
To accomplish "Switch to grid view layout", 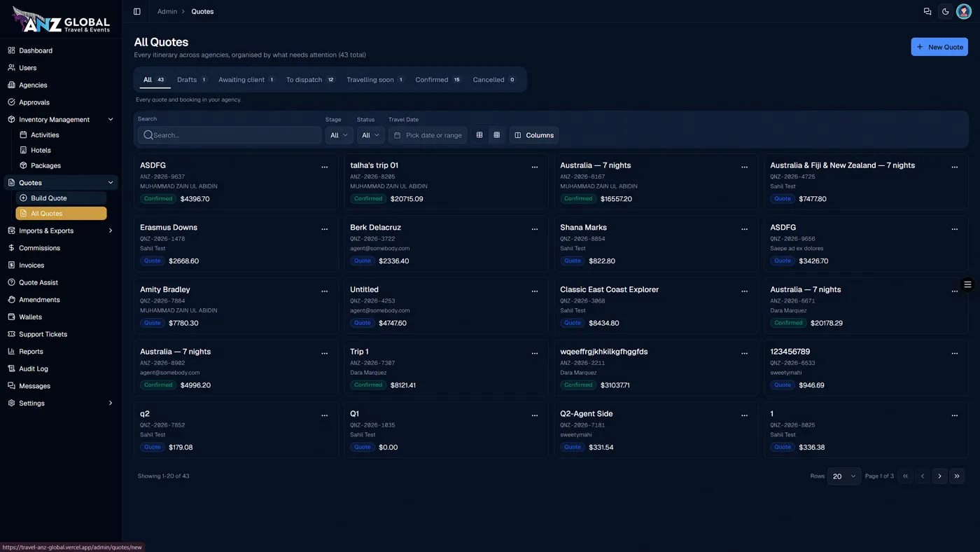I will 497,135.
